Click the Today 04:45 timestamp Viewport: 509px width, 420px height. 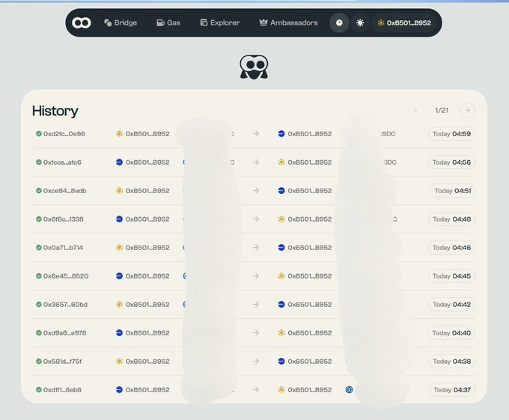(x=451, y=276)
